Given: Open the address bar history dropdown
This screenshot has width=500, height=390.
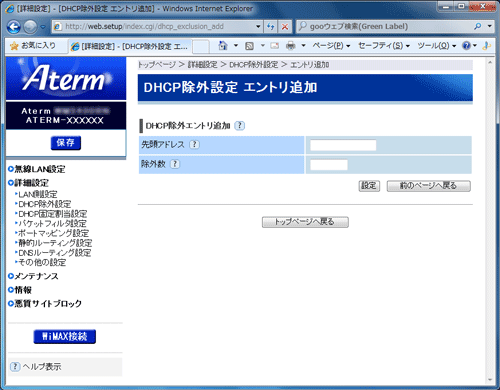Looking at the screenshot, I should 258,26.
